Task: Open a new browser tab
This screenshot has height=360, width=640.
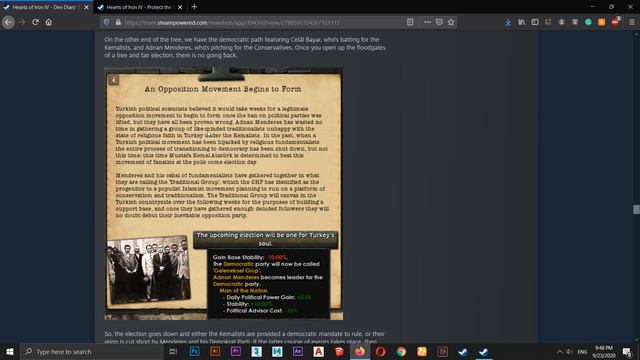Action: (x=194, y=7)
